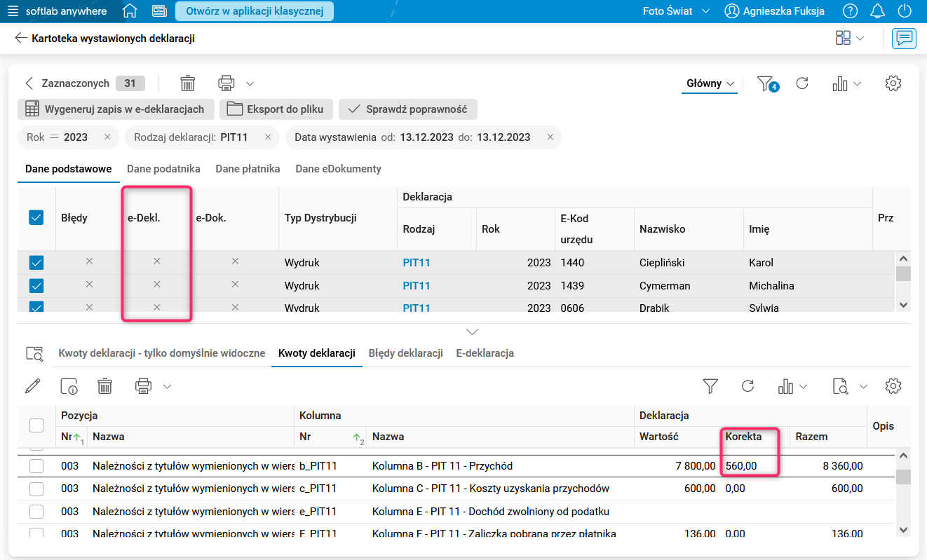Image resolution: width=927 pixels, height=560 pixels.
Task: Expand the print options arrow in the top toolbar
Action: coord(250,83)
